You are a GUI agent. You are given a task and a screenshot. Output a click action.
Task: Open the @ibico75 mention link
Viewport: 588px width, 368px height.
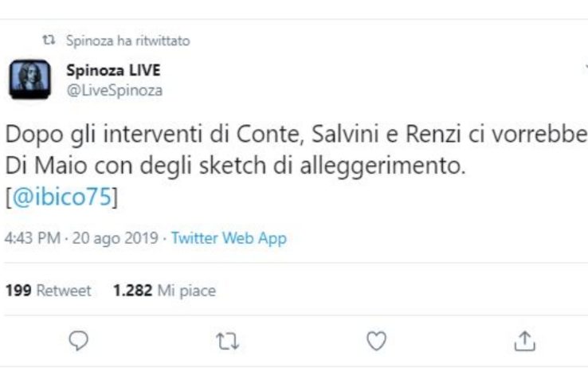61,198
